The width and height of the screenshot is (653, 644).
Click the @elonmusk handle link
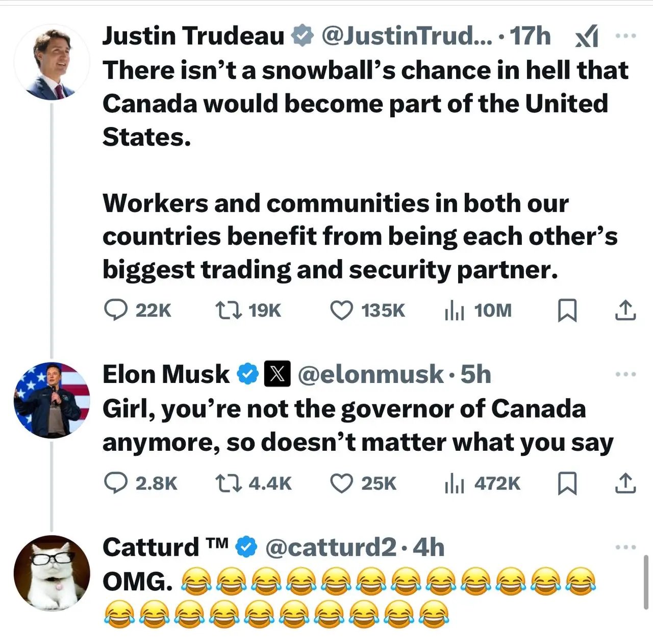click(370, 374)
